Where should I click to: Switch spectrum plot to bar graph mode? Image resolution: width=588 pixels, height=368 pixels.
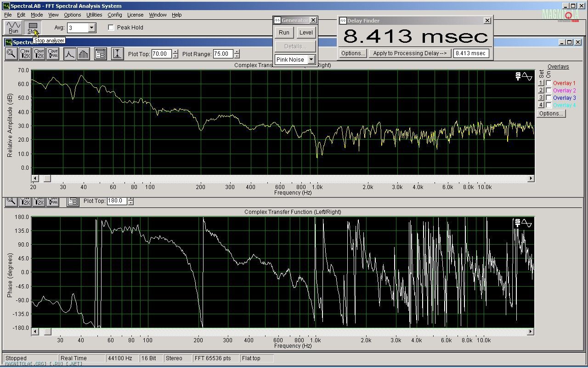83,54
